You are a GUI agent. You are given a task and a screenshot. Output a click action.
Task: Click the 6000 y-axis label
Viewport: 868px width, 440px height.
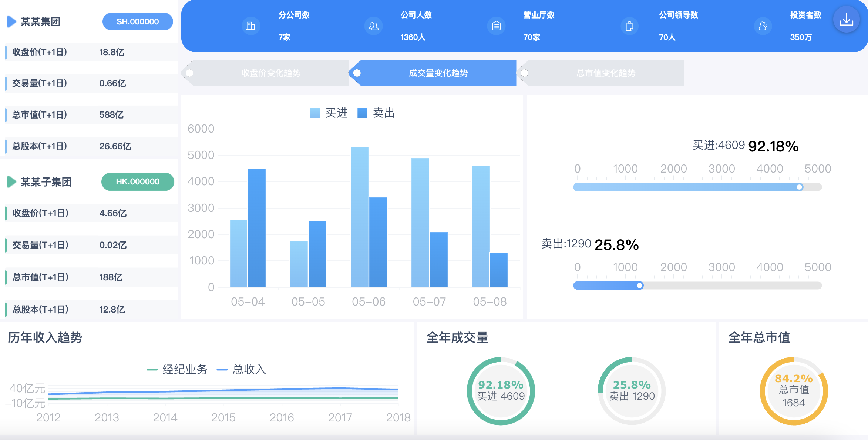(201, 129)
